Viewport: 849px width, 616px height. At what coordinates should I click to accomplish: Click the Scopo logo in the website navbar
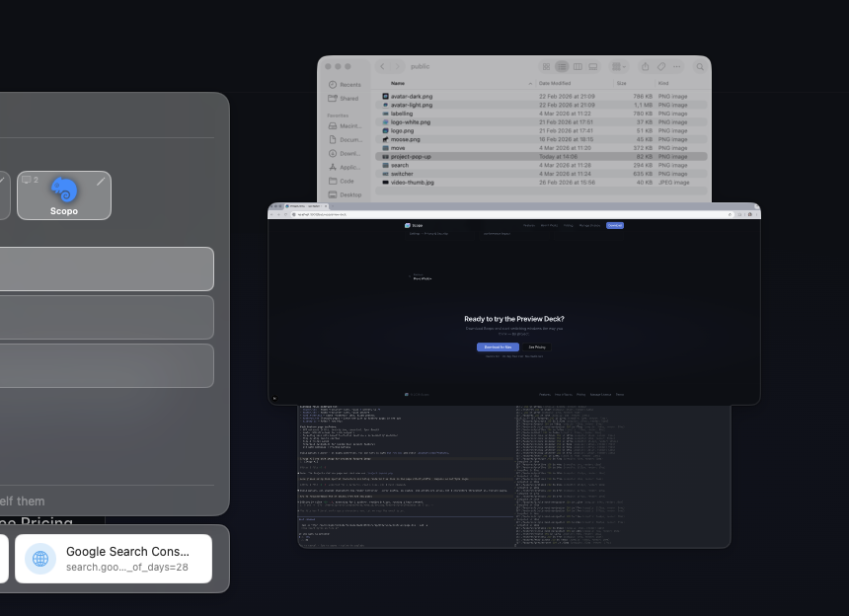click(408, 225)
